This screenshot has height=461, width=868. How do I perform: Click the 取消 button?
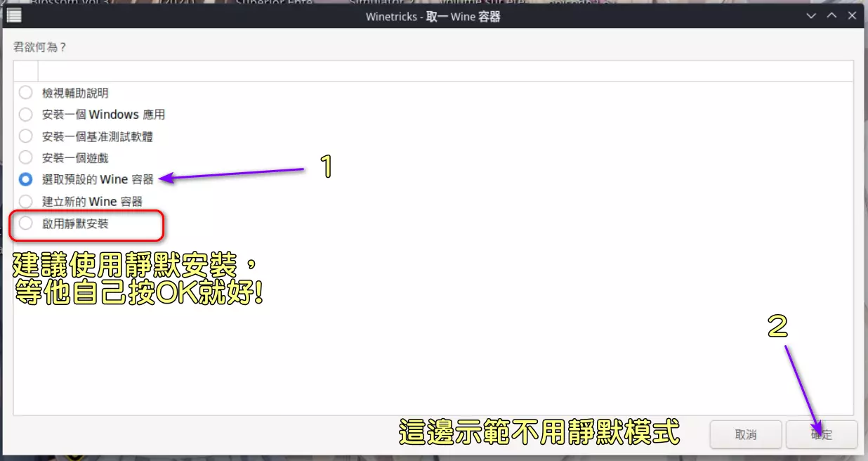746,434
